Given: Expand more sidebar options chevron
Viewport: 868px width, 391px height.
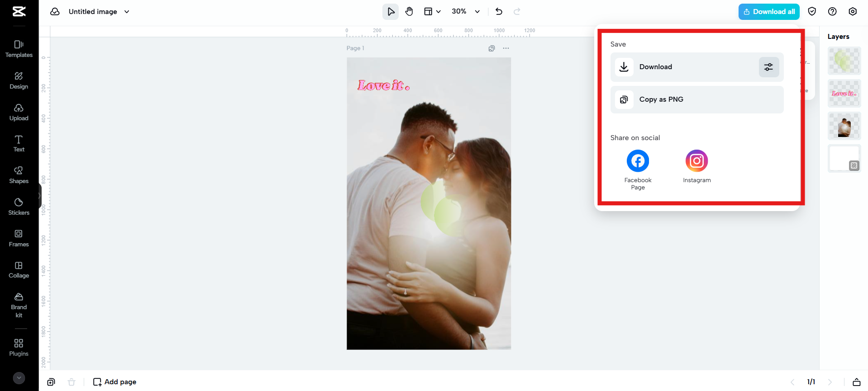Looking at the screenshot, I should tap(19, 378).
